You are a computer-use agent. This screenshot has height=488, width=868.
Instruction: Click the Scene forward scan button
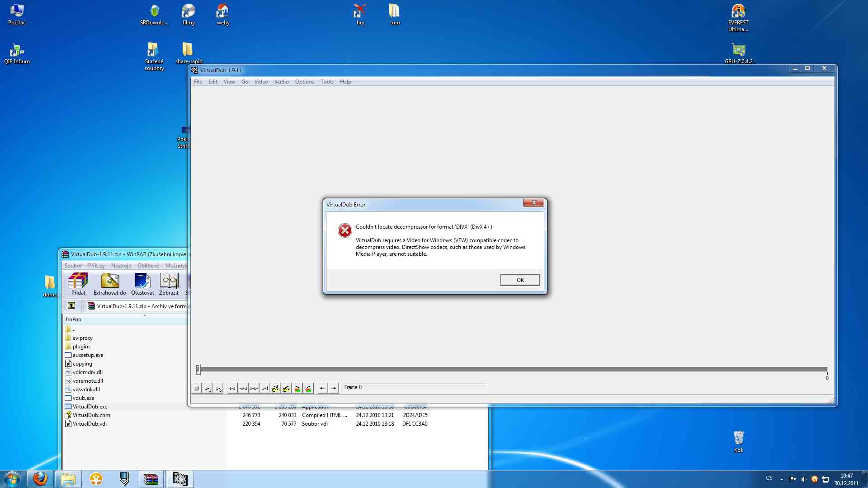click(x=308, y=388)
